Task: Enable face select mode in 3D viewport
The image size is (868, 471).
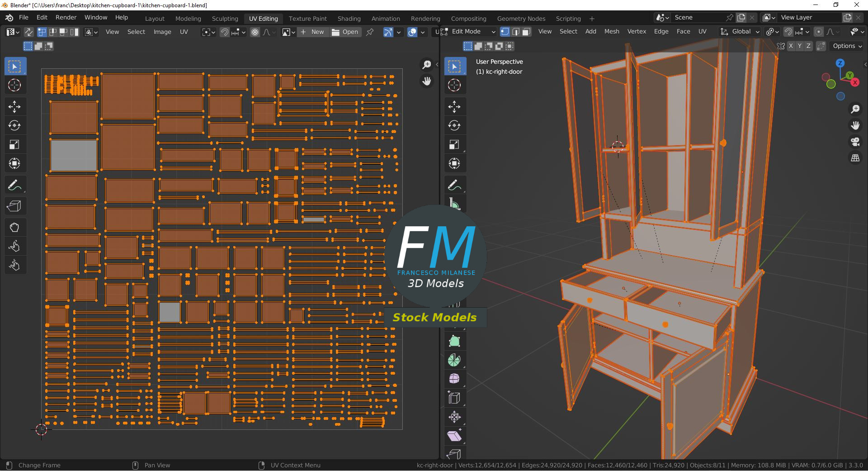Action: [526, 32]
